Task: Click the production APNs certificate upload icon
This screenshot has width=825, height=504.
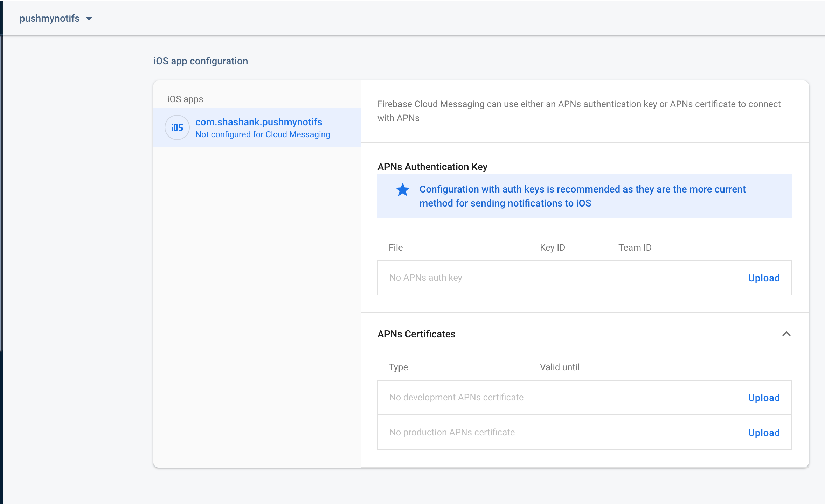Action: point(764,432)
